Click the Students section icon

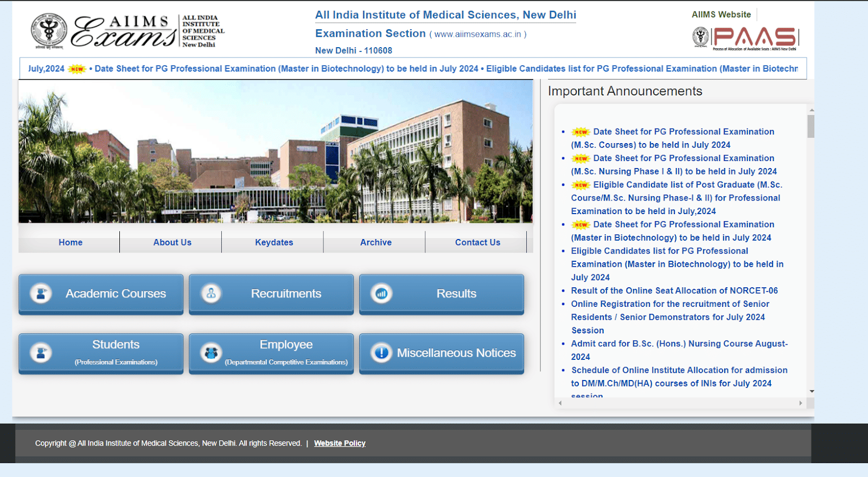pyautogui.click(x=41, y=353)
